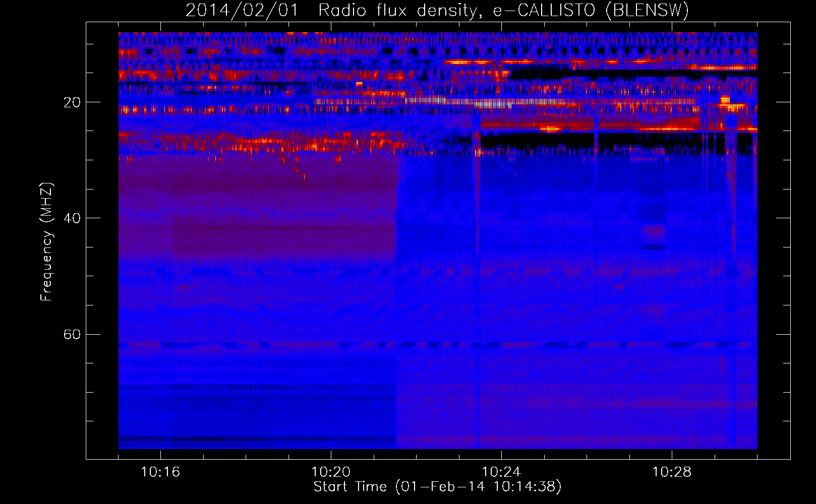Click the 10:24 time tick label
816x504 pixels.
click(501, 472)
